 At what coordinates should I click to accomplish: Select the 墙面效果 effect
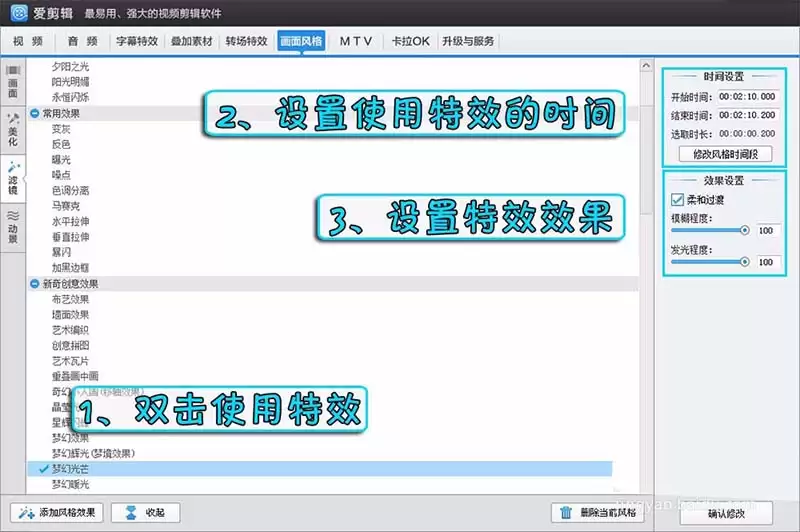coord(70,315)
